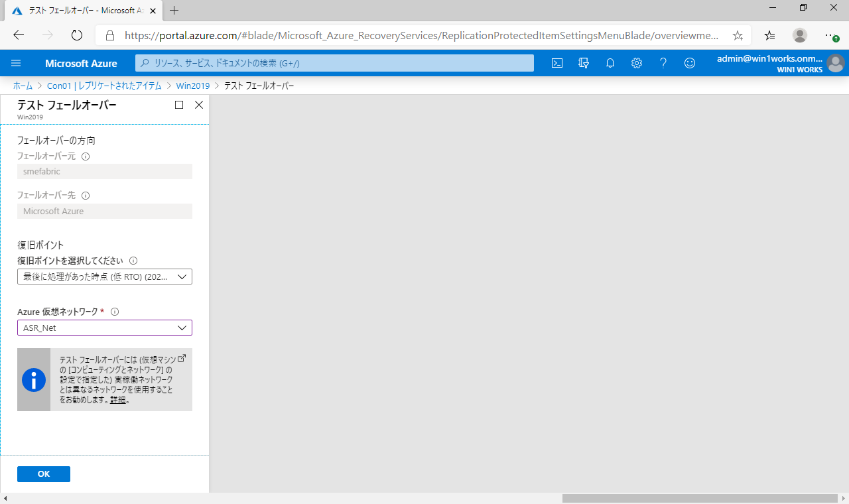
Task: Go back in the browser
Action: 19,35
